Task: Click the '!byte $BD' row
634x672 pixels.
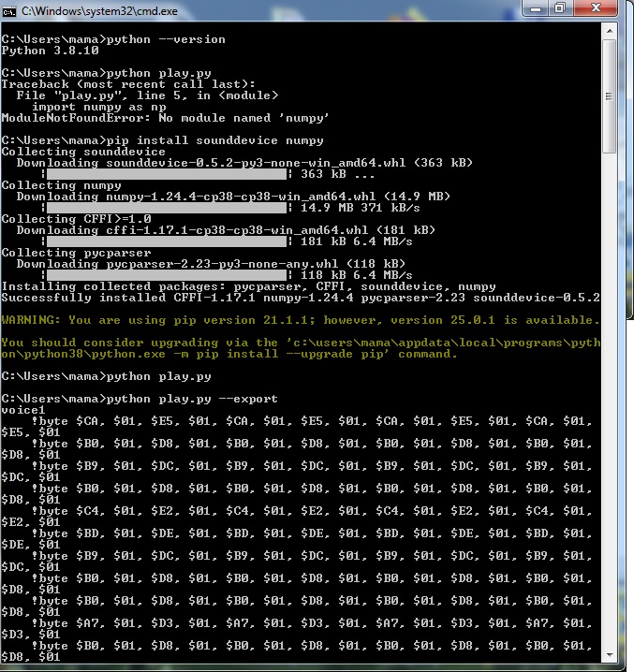Action: [x=312, y=533]
